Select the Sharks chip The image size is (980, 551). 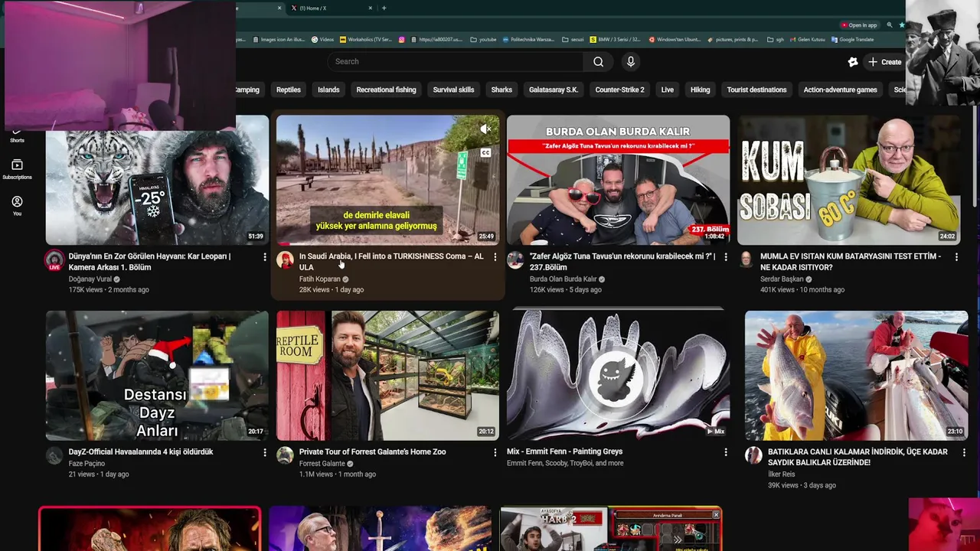(501, 90)
